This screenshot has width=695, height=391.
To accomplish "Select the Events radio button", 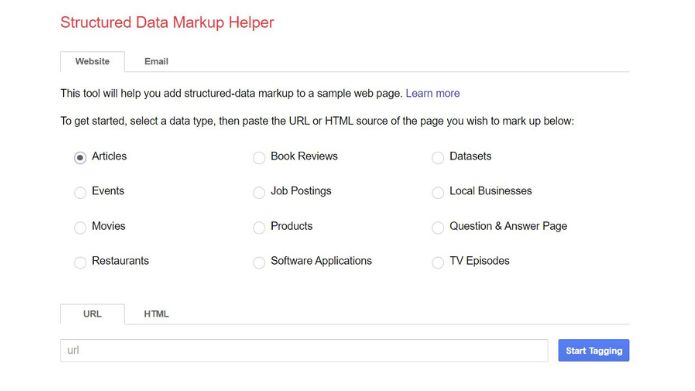I will [x=80, y=192].
